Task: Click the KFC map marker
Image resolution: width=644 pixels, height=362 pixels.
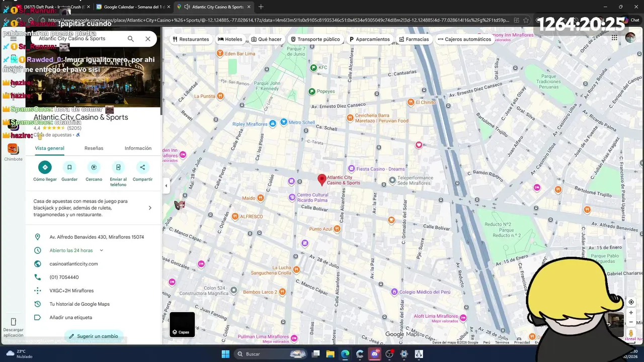Action: pos(313,67)
